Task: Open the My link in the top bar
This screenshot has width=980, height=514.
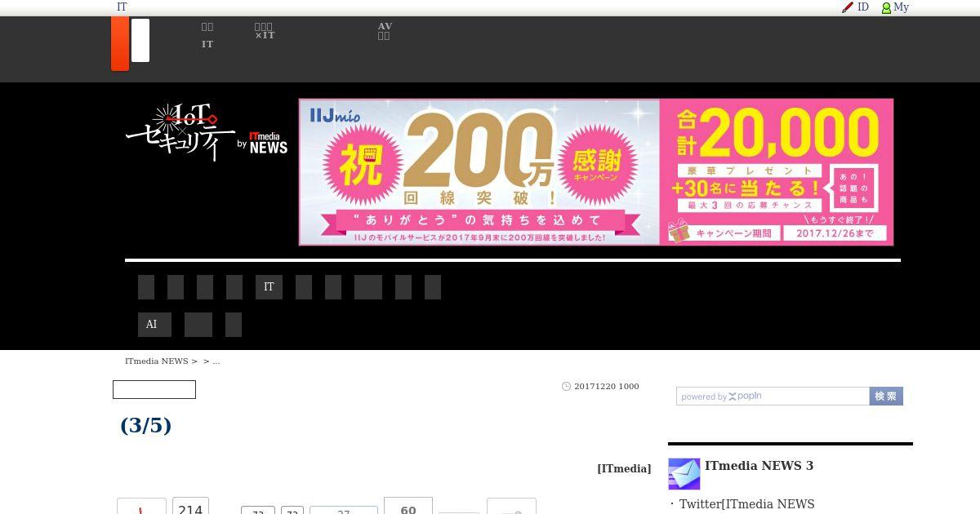Action: coord(901,7)
